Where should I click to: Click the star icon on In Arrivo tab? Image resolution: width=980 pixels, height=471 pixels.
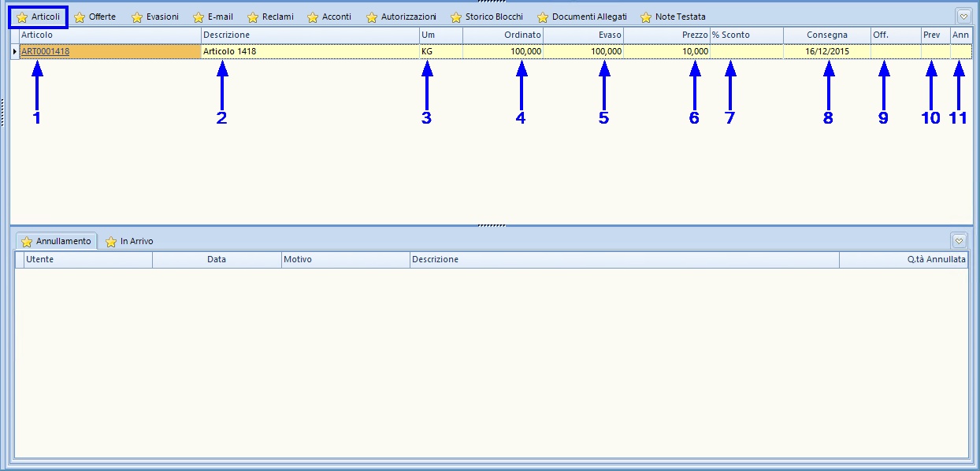pos(111,242)
